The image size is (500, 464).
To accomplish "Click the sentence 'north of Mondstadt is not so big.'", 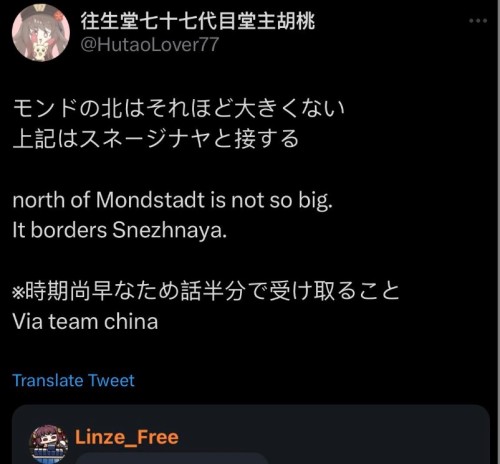I will (173, 201).
